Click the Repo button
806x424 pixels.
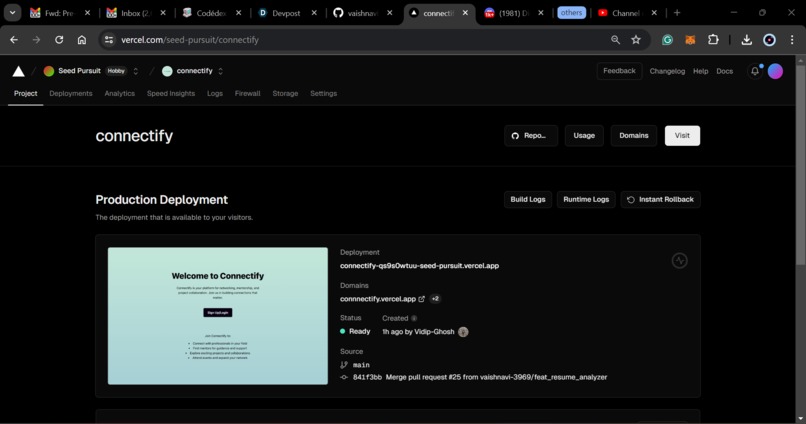tap(530, 136)
